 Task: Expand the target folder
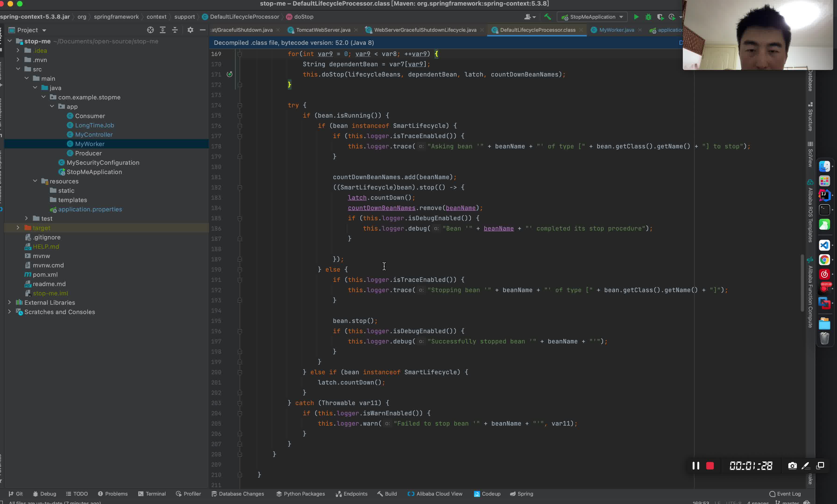click(x=18, y=228)
